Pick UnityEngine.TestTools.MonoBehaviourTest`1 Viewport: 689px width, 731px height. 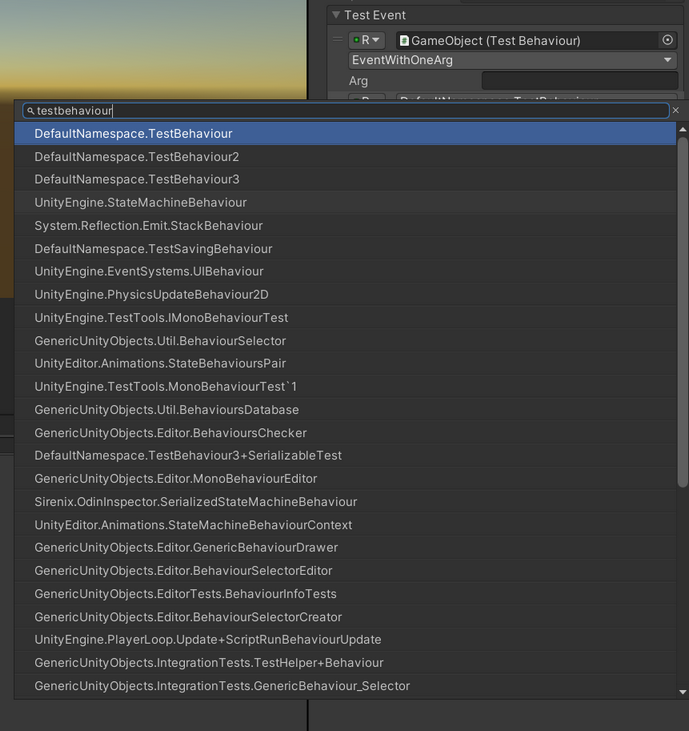(345, 386)
